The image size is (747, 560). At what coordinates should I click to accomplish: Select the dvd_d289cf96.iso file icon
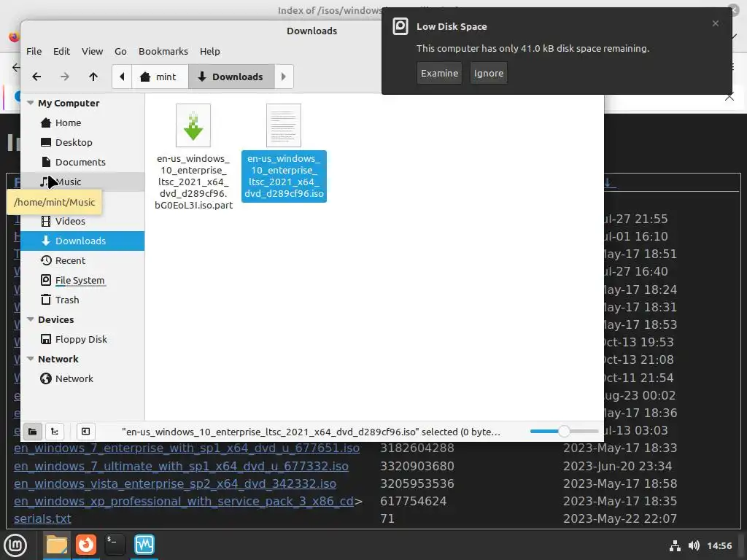click(x=284, y=125)
